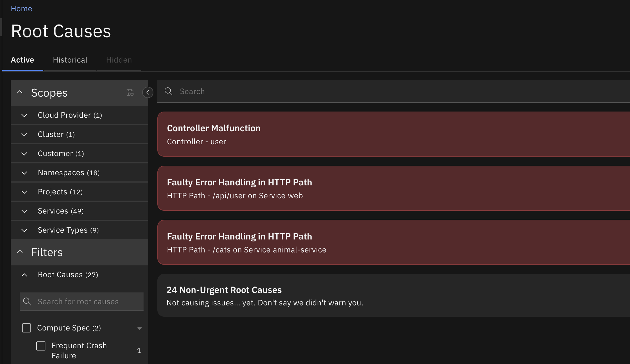The image size is (630, 364).
Task: Collapse the sidebar with circular chevron button
Action: (x=148, y=92)
